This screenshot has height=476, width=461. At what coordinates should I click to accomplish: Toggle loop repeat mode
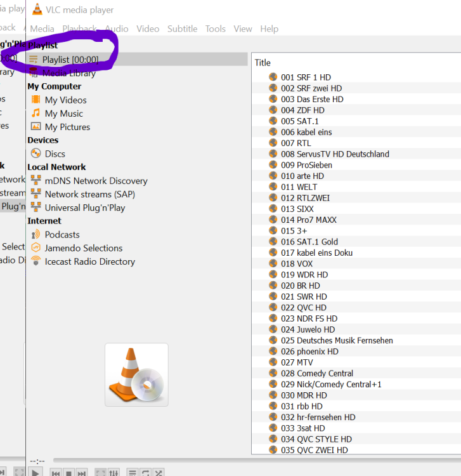(145, 473)
